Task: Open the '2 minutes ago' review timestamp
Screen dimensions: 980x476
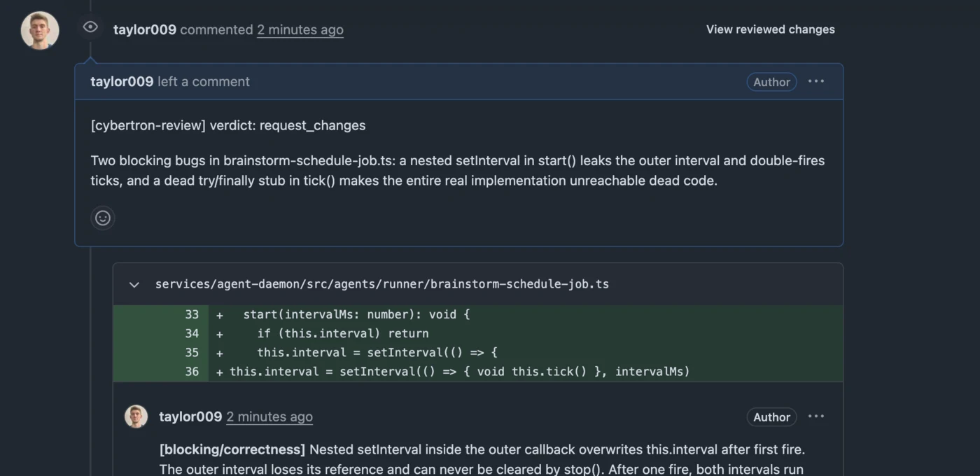Action: point(300,29)
